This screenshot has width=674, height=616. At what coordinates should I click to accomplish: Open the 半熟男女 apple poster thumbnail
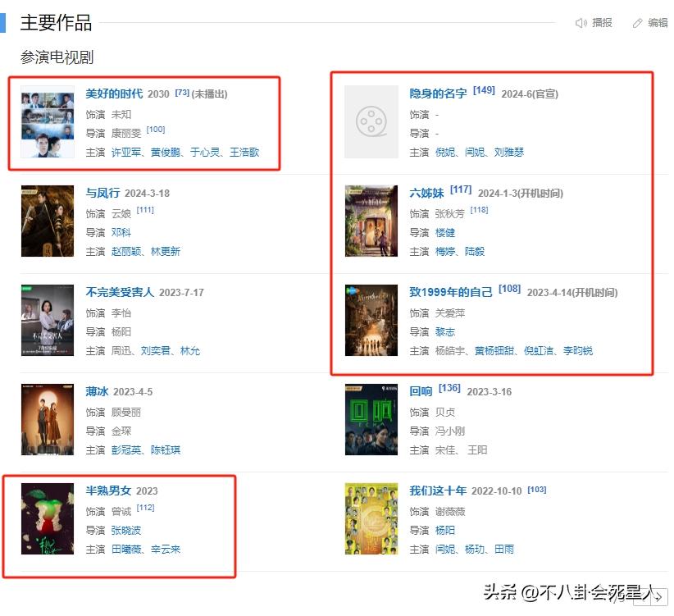point(48,519)
